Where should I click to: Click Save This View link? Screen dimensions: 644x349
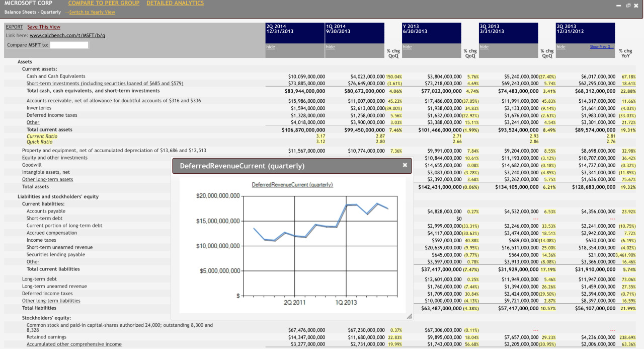(44, 27)
